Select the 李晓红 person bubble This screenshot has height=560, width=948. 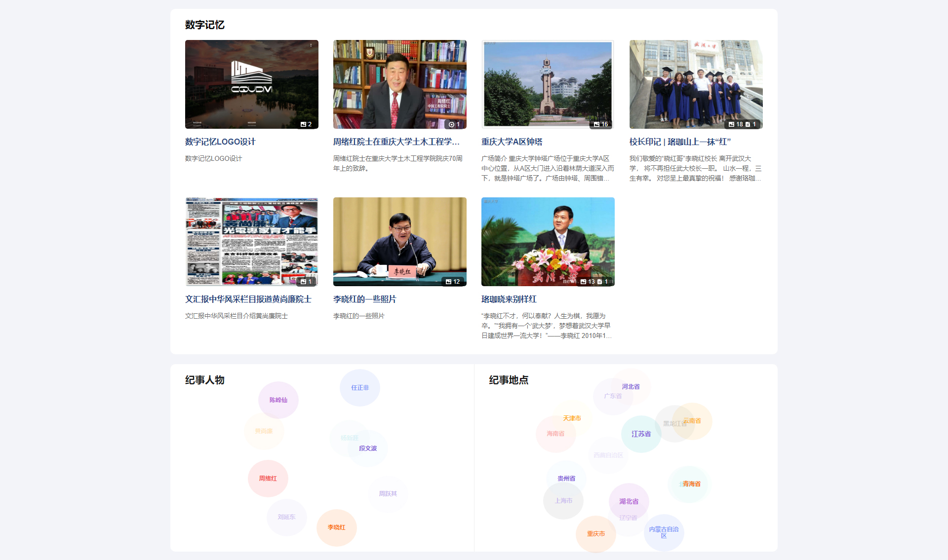(x=336, y=527)
